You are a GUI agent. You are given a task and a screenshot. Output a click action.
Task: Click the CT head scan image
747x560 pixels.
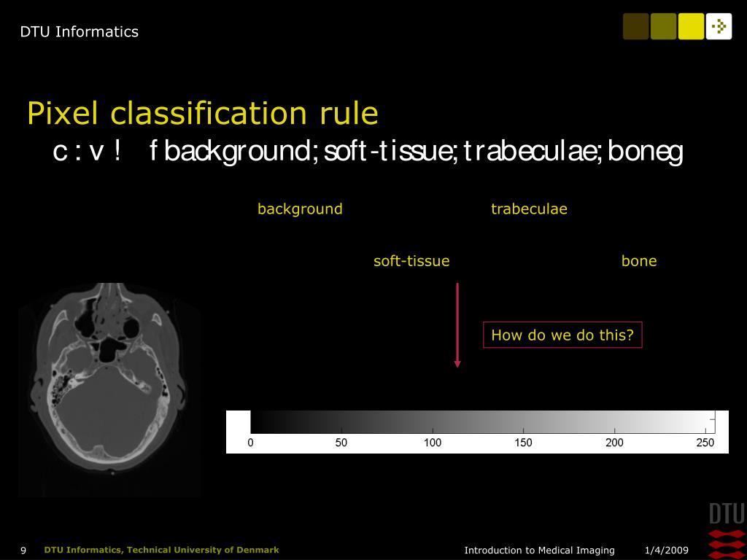point(109,389)
